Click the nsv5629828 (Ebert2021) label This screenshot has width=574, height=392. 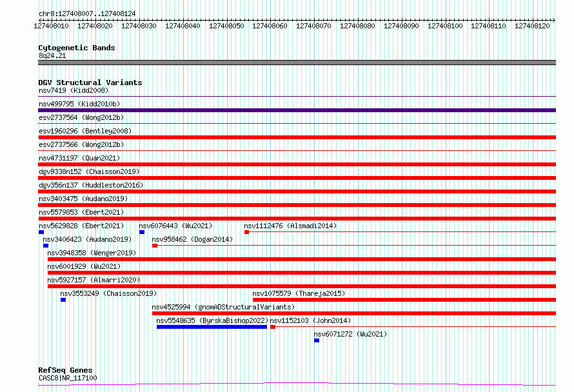(81, 226)
